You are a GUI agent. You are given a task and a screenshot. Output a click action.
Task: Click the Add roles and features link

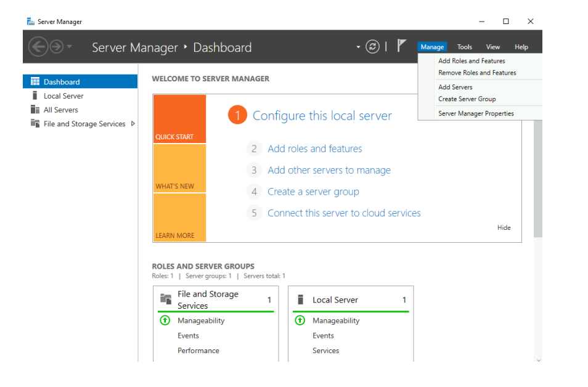[314, 148]
